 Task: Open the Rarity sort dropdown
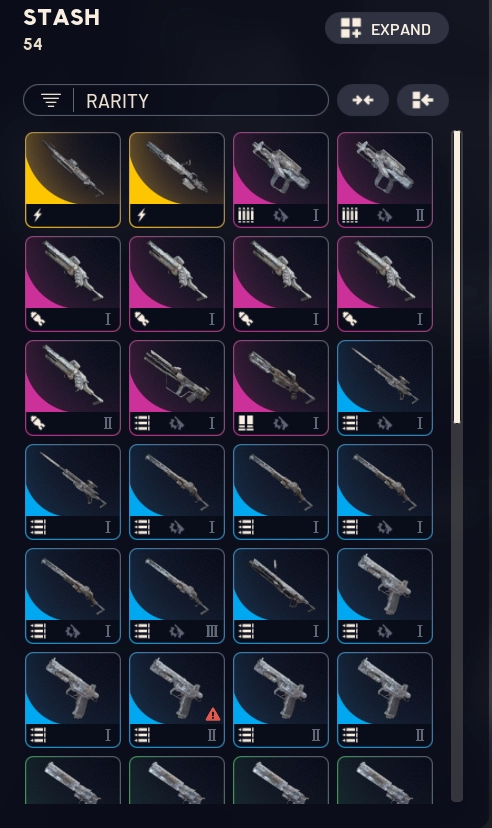click(176, 100)
